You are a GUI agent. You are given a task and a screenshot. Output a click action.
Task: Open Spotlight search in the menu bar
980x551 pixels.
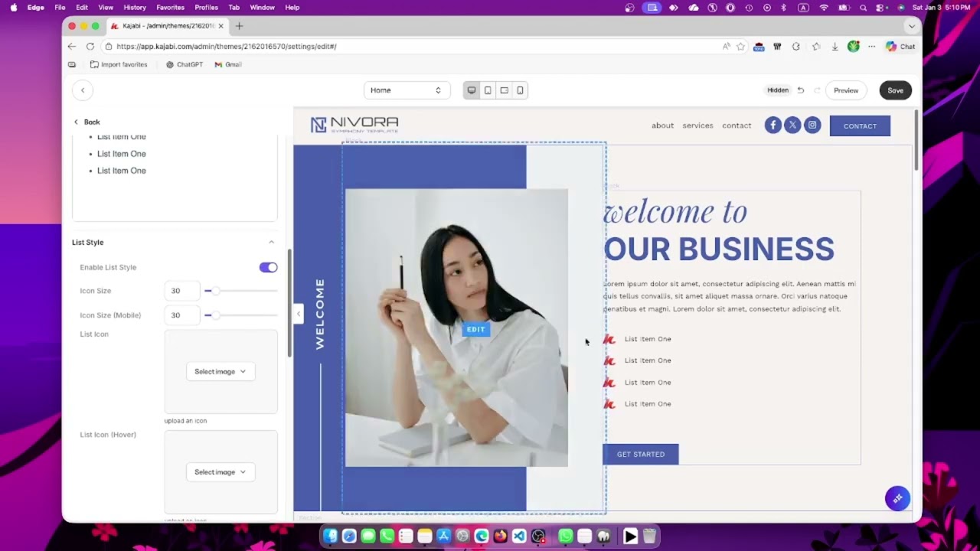864,8
